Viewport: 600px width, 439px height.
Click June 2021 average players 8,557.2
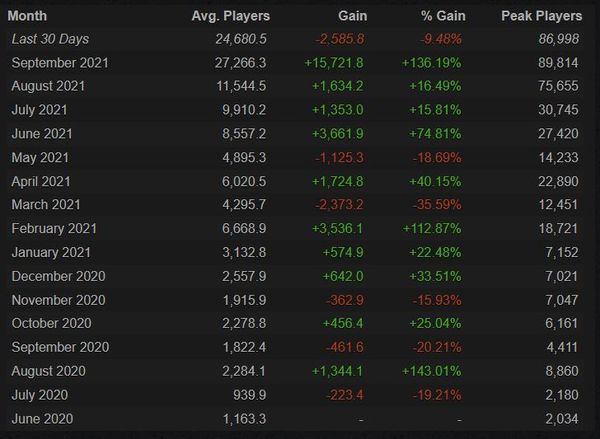[x=244, y=134]
